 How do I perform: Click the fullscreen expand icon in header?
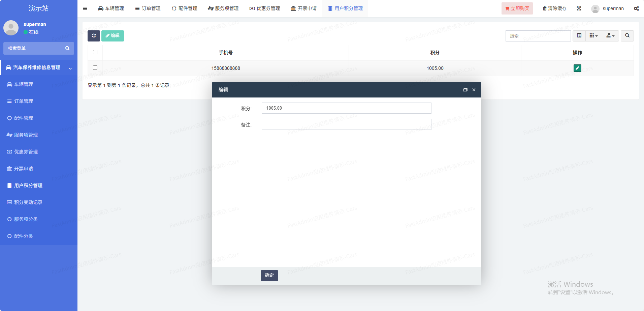(579, 8)
